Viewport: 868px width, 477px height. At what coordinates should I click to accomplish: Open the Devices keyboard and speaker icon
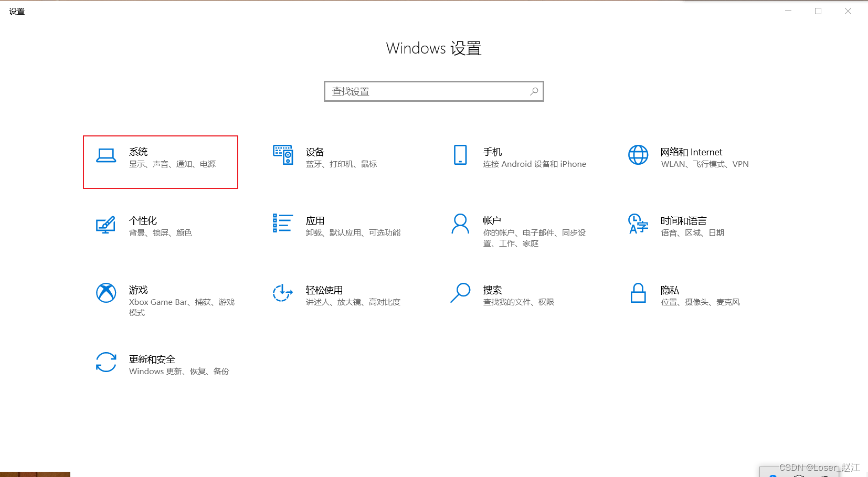coord(283,155)
